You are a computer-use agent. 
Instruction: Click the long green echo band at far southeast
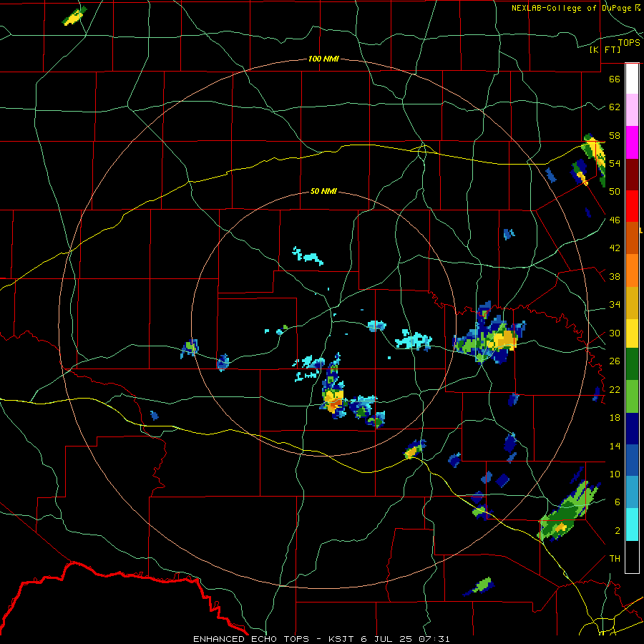click(x=567, y=511)
